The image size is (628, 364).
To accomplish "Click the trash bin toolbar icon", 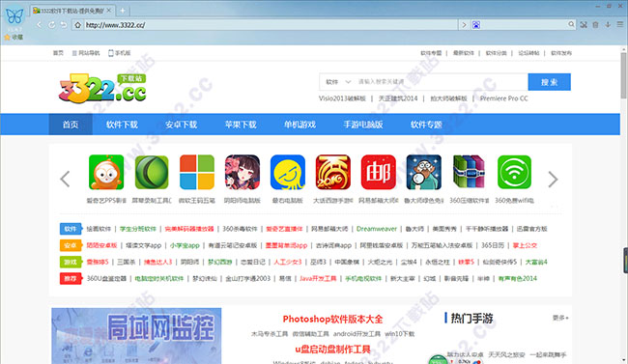I will tap(595, 25).
